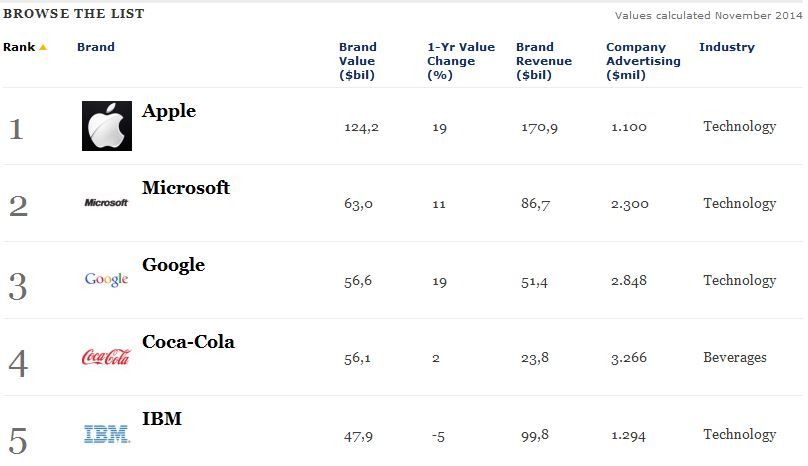Viewport: 808px width, 466px height.
Task: Click the Google logo icon
Action: 106,279
